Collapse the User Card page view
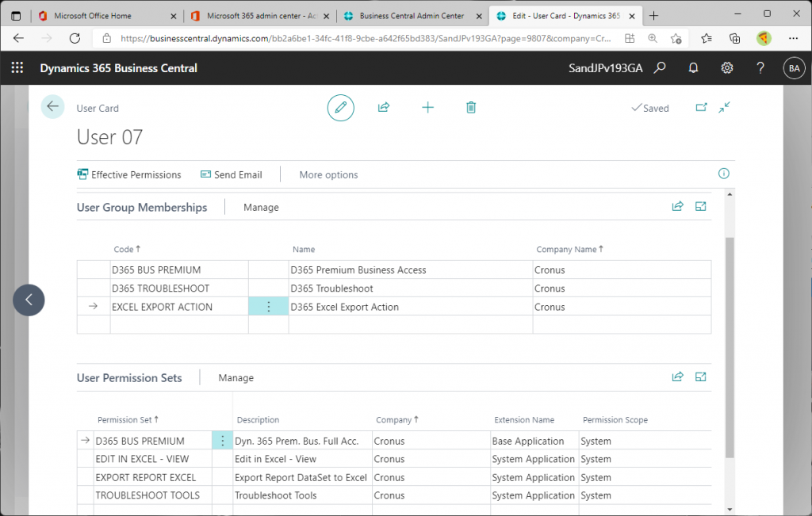 click(x=725, y=107)
